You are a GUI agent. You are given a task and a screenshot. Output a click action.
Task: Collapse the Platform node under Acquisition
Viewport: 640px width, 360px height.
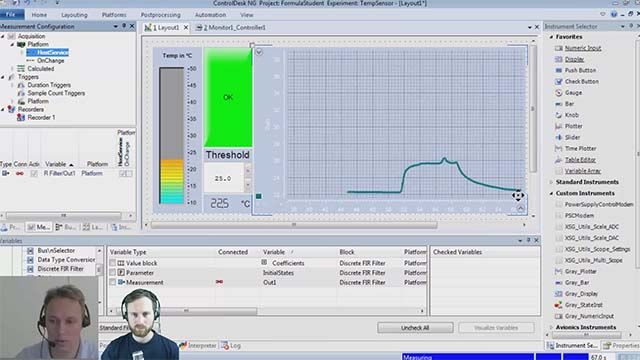pos(12,44)
